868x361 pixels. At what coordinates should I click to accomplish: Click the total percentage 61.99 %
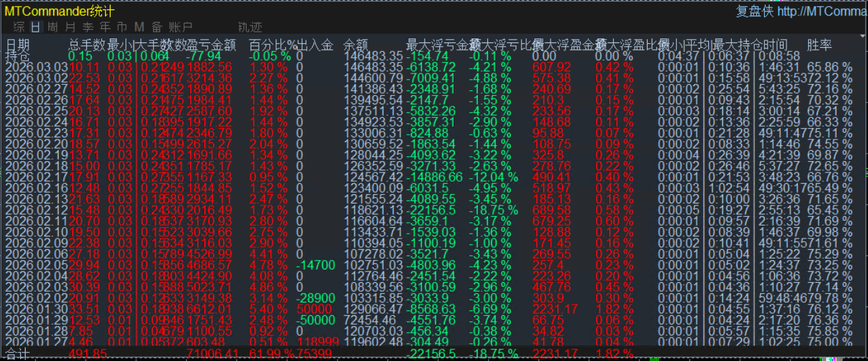click(x=272, y=354)
